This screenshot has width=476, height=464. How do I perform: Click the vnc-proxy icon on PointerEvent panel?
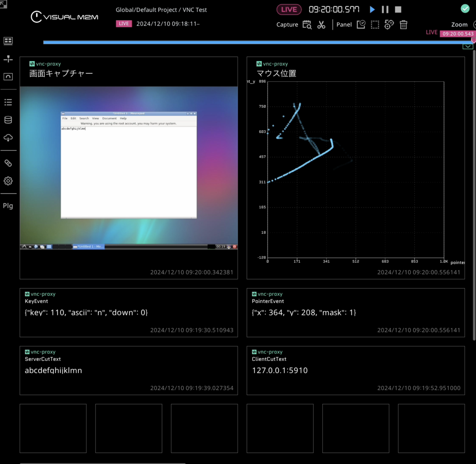pos(254,294)
